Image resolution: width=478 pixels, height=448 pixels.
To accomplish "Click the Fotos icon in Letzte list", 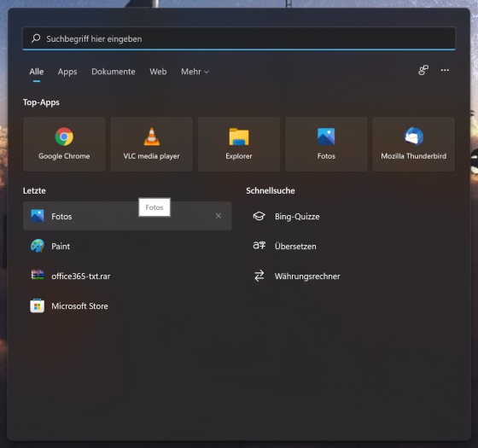I will pos(38,216).
